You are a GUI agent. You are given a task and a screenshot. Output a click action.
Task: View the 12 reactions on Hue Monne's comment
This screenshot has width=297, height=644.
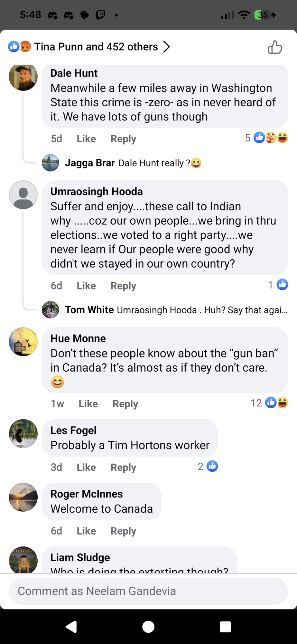(269, 403)
